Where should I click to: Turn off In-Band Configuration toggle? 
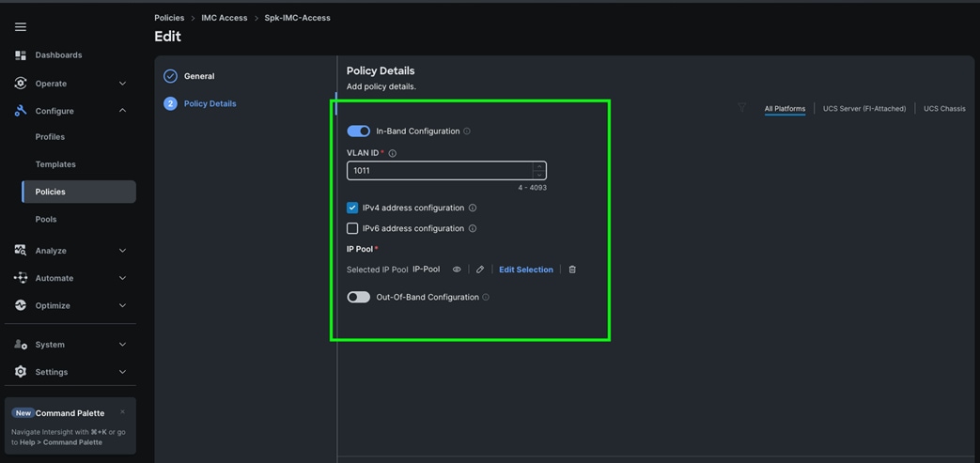[359, 131]
